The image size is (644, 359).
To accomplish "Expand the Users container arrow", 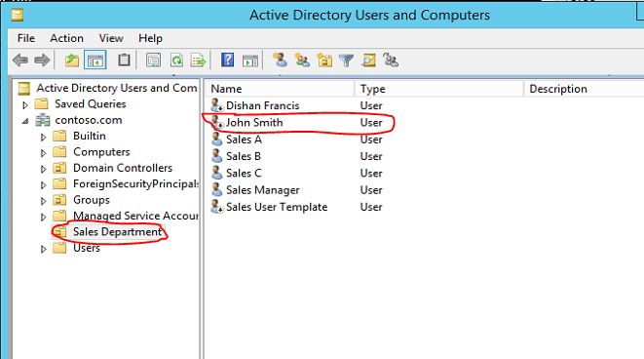I will pos(43,249).
